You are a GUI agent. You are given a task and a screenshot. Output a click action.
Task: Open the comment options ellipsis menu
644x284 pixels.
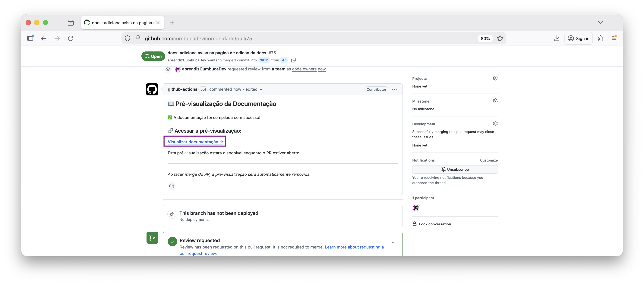[x=394, y=89]
